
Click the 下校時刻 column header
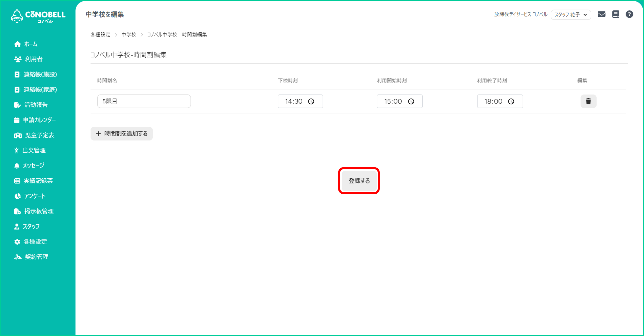point(288,80)
